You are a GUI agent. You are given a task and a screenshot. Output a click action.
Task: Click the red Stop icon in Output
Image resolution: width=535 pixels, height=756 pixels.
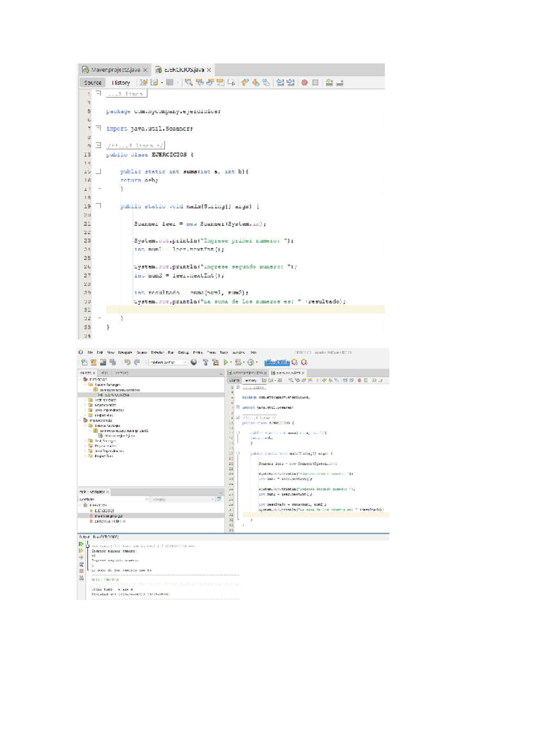(81, 571)
